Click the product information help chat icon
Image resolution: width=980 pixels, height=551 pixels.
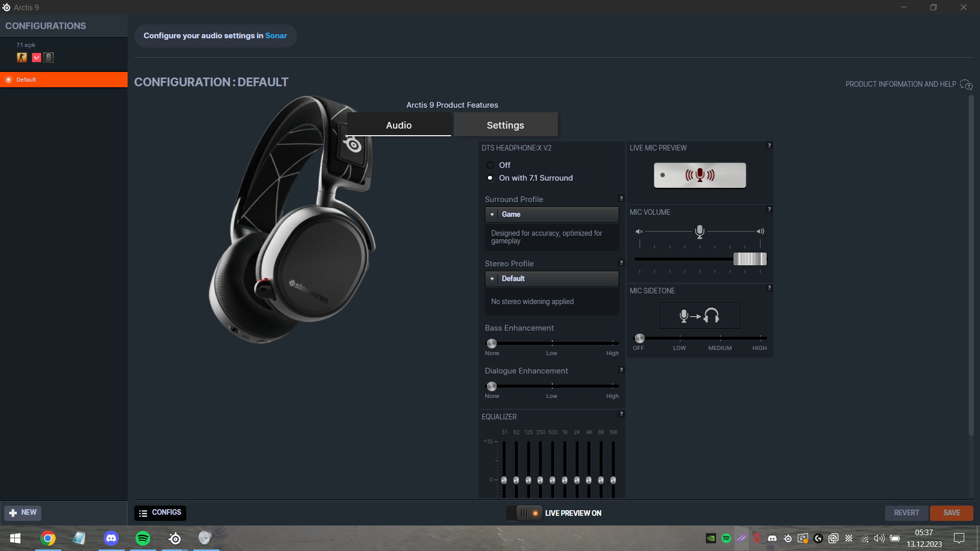tap(966, 84)
